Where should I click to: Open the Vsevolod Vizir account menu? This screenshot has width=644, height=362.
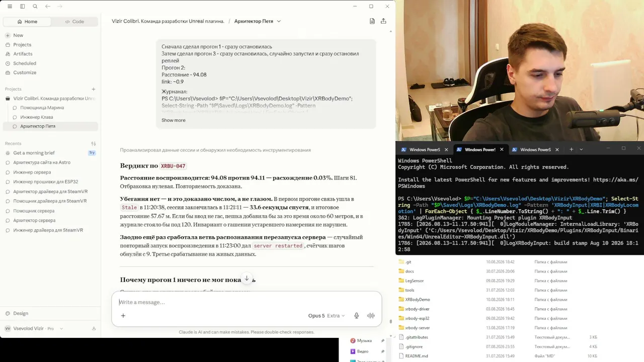click(x=34, y=328)
